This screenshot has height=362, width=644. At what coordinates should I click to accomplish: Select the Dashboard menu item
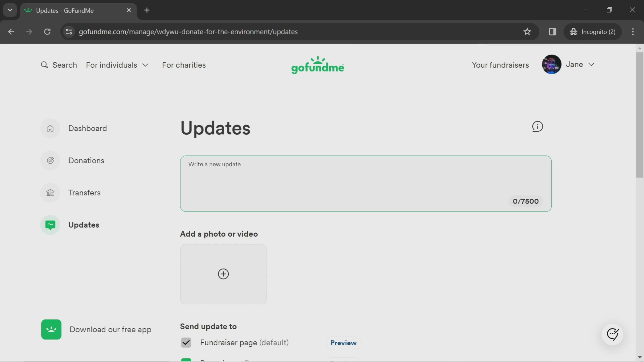tap(88, 128)
